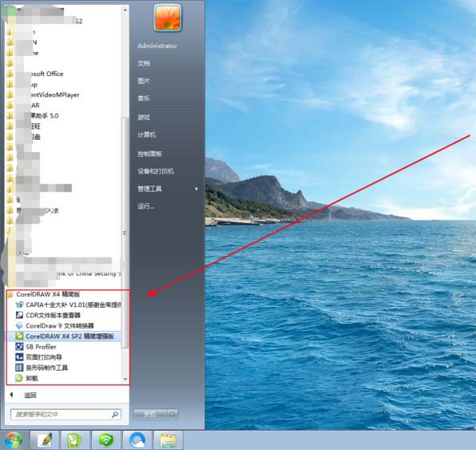Click the Windows Start orb
Screen dimensions: 476x450
coord(13,440)
